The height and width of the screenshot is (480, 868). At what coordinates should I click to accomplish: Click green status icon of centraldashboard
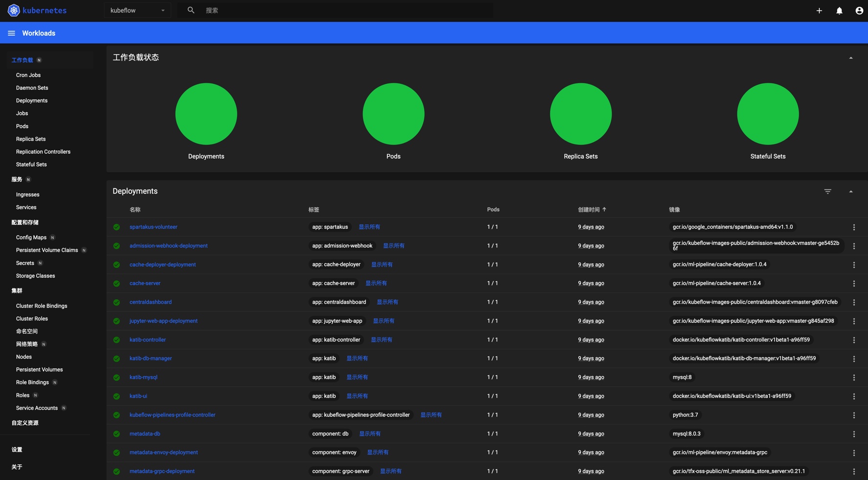click(x=116, y=302)
